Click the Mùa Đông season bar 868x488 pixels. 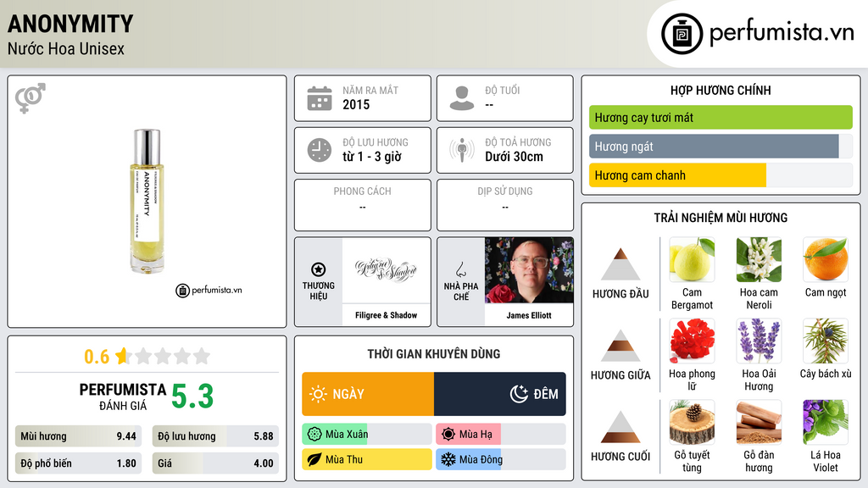pyautogui.click(x=500, y=459)
